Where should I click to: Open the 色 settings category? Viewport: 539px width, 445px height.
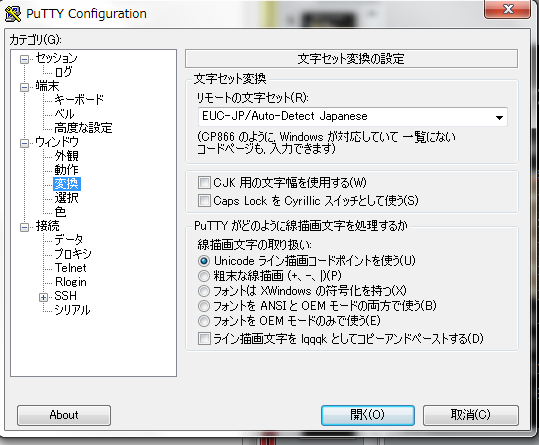tap(60, 212)
